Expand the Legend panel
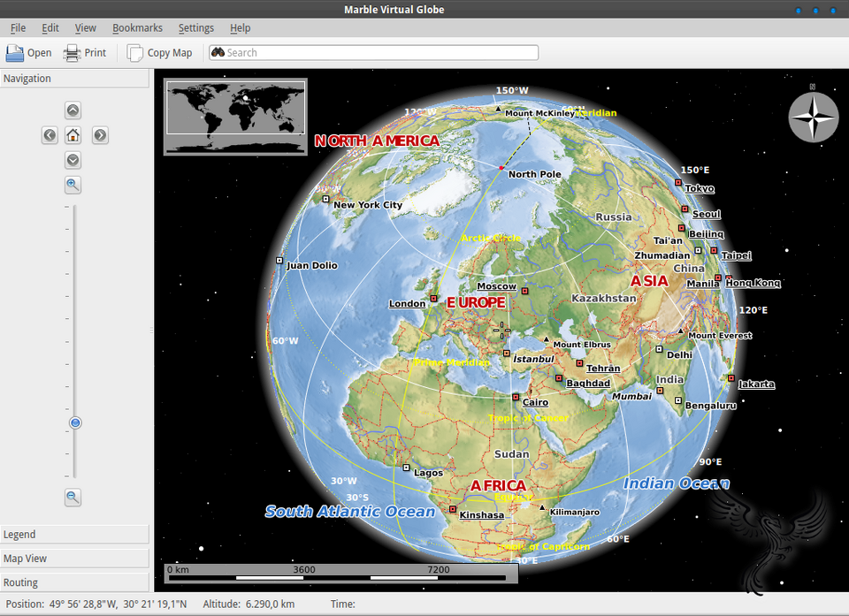The image size is (849, 616). [x=75, y=534]
